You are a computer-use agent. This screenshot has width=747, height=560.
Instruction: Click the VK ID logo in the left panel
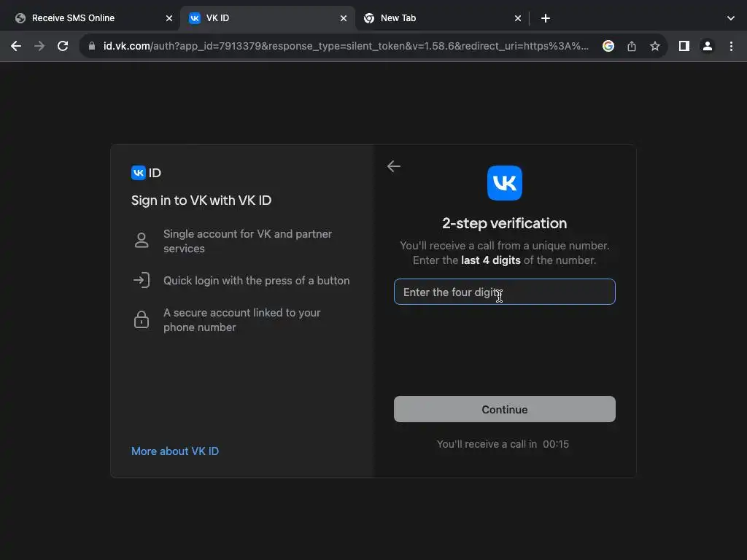coord(146,172)
